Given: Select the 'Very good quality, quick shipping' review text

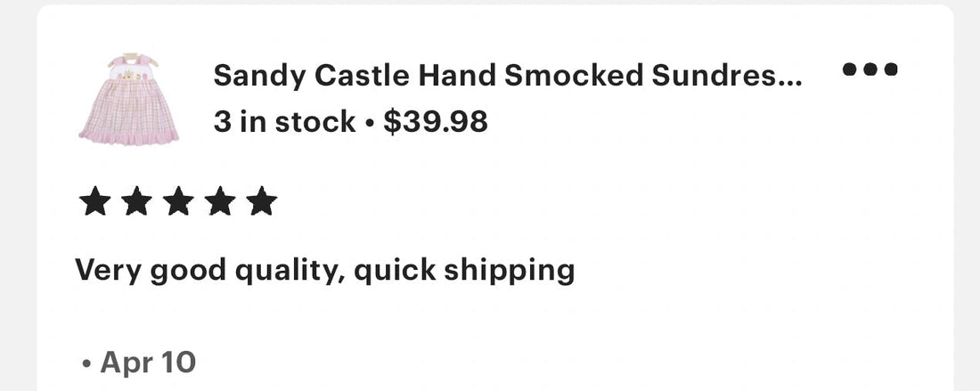Looking at the screenshot, I should [x=325, y=271].
